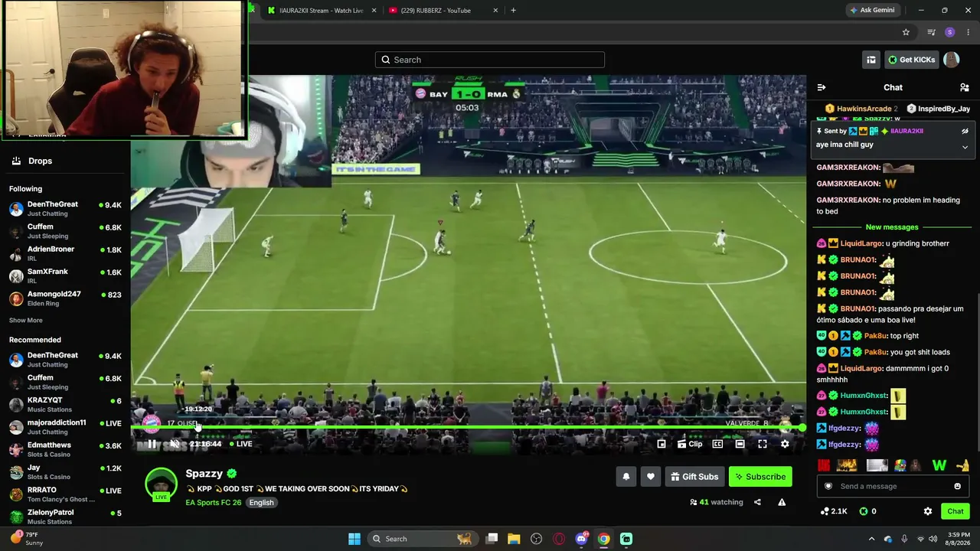Enter fullscreen video mode
This screenshot has width=980, height=551.
pos(763,444)
